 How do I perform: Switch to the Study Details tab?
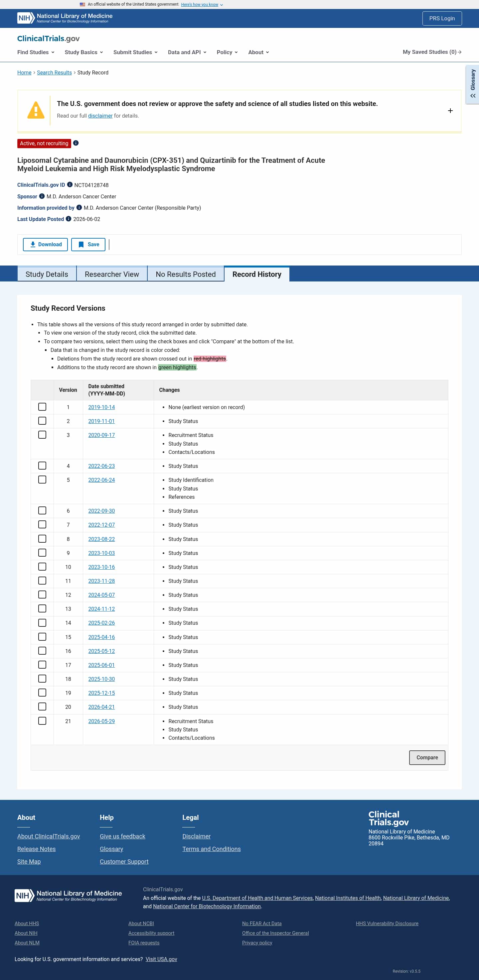tap(47, 274)
